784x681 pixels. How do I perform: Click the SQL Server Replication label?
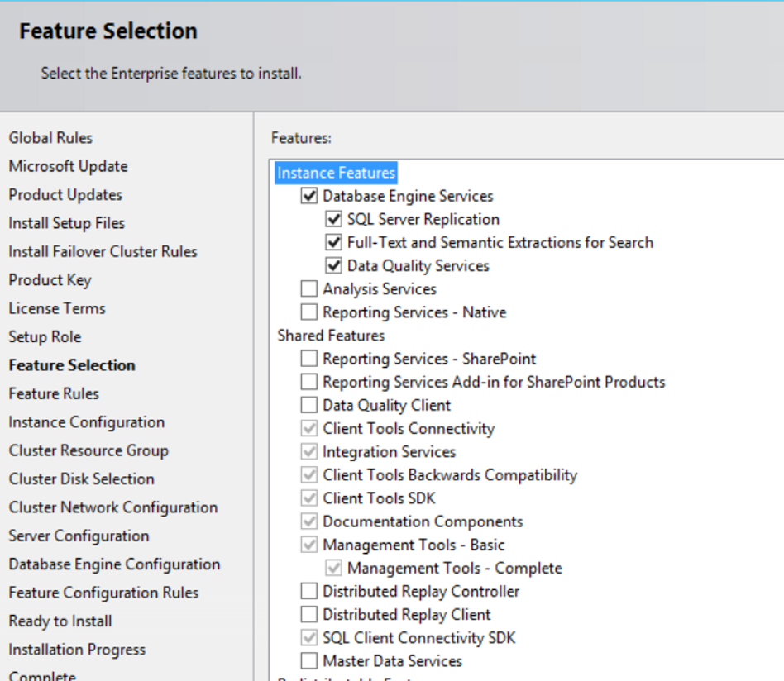[x=423, y=219]
